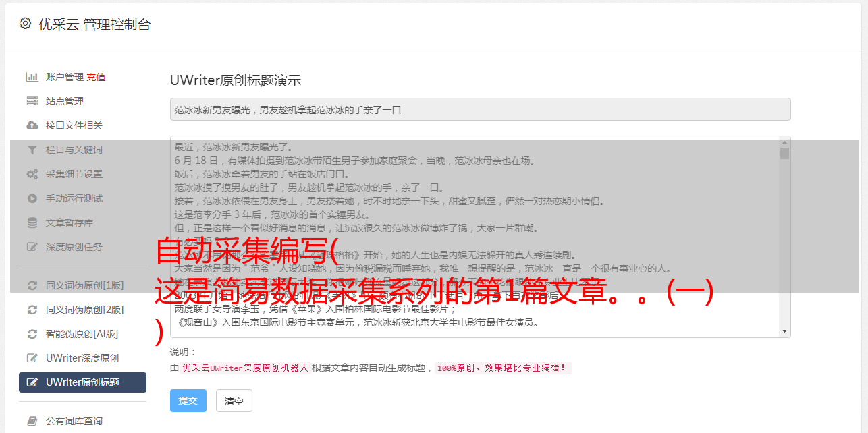Screen dimensions: 868x433
Task: Click the gear icon beside 优采云 管理控制台
Action: pos(25,24)
